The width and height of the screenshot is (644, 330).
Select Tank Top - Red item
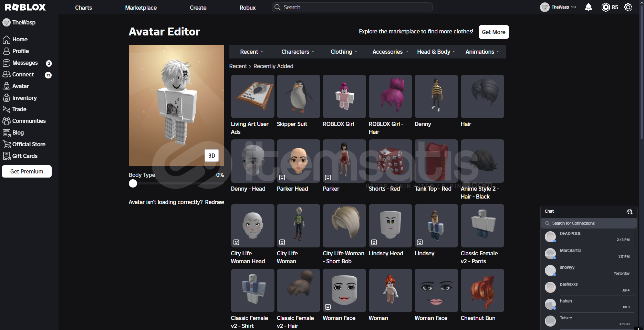pos(436,166)
